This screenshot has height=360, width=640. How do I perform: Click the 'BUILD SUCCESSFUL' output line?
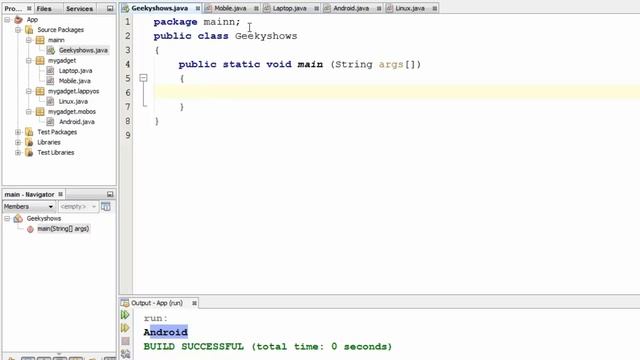[x=268, y=347]
